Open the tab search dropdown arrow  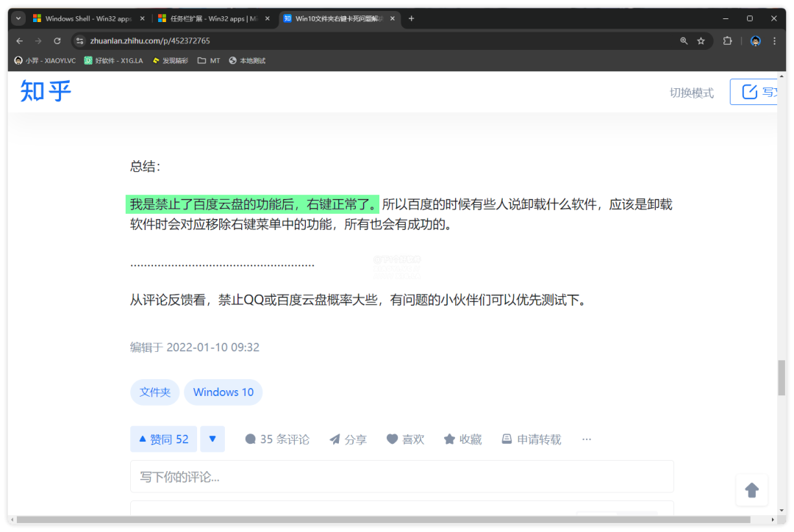[x=18, y=18]
